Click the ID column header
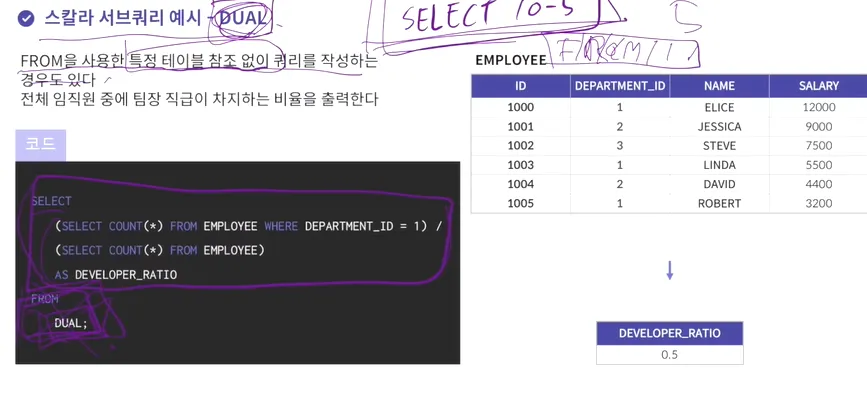The height and width of the screenshot is (403, 867). tap(520, 86)
